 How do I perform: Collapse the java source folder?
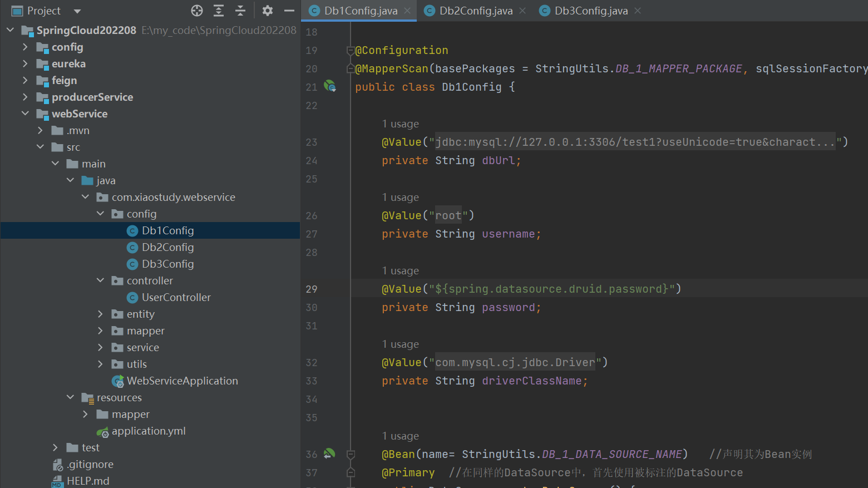(70, 180)
